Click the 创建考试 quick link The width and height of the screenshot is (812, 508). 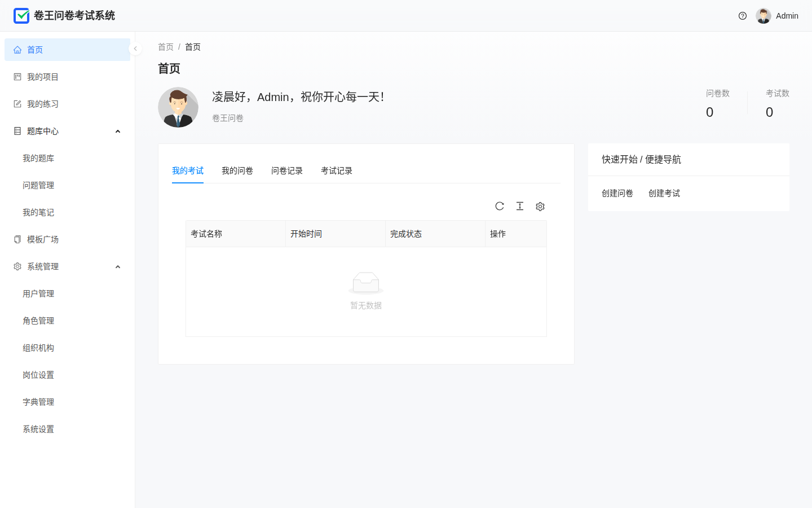pos(664,193)
